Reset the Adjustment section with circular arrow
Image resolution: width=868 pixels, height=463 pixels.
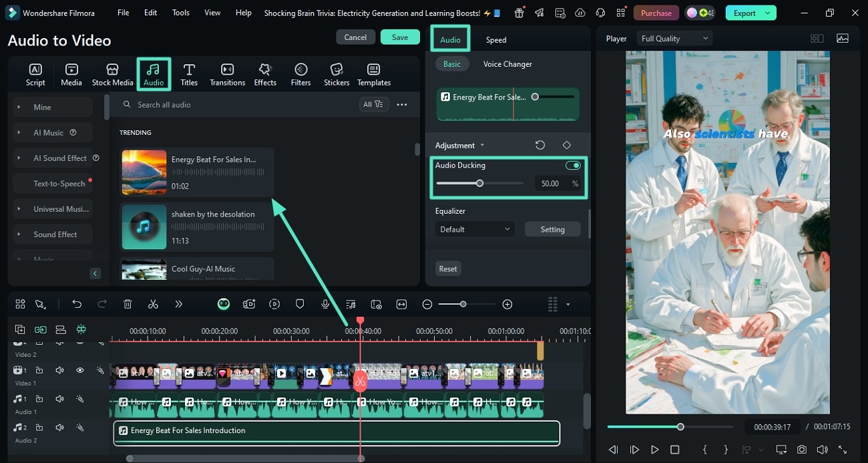click(540, 145)
